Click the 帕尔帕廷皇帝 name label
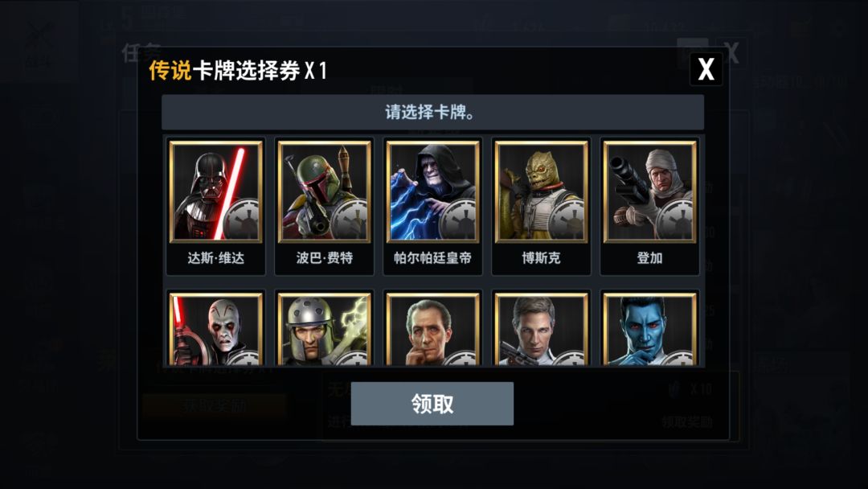The height and width of the screenshot is (489, 868). pyautogui.click(x=433, y=258)
